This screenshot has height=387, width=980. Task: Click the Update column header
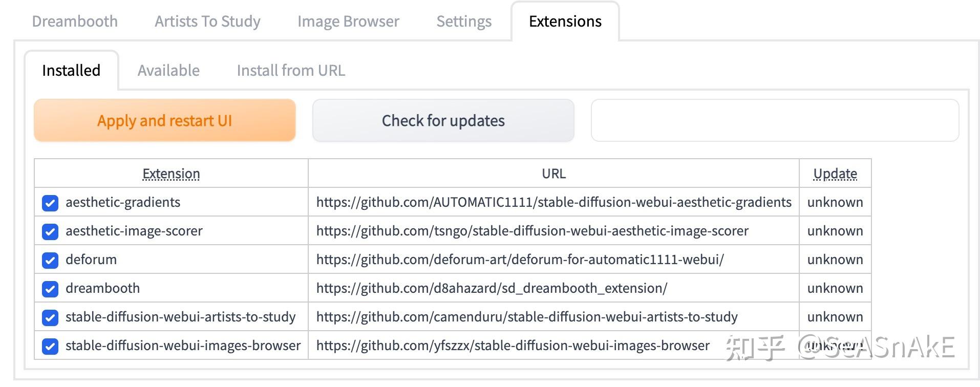click(x=835, y=174)
